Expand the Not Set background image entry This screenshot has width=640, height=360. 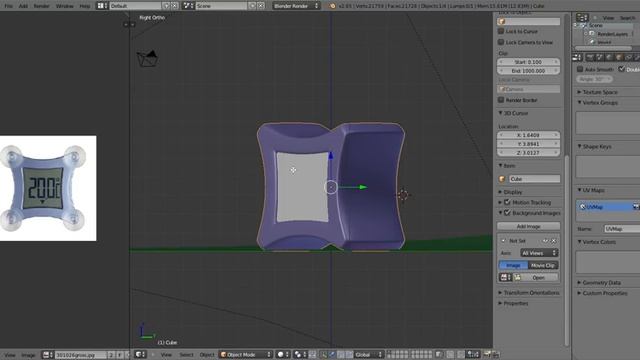[x=503, y=241]
